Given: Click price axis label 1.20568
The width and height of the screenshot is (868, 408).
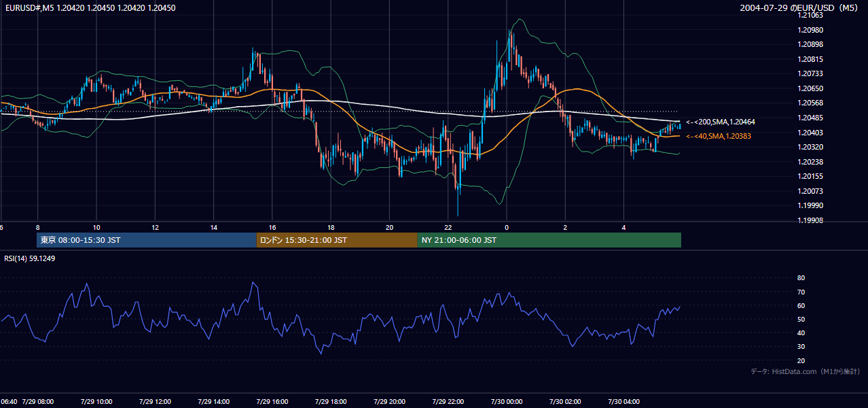Looking at the screenshot, I should pos(810,103).
